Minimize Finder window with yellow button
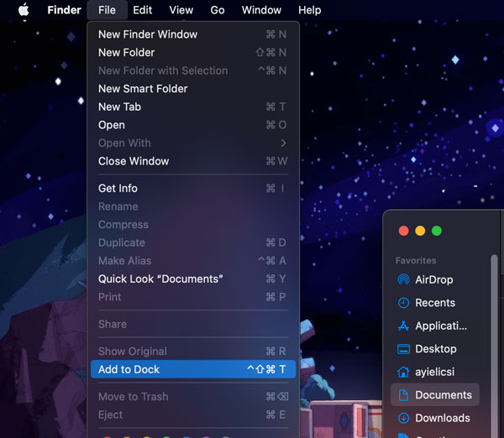504x438 pixels. [x=420, y=231]
